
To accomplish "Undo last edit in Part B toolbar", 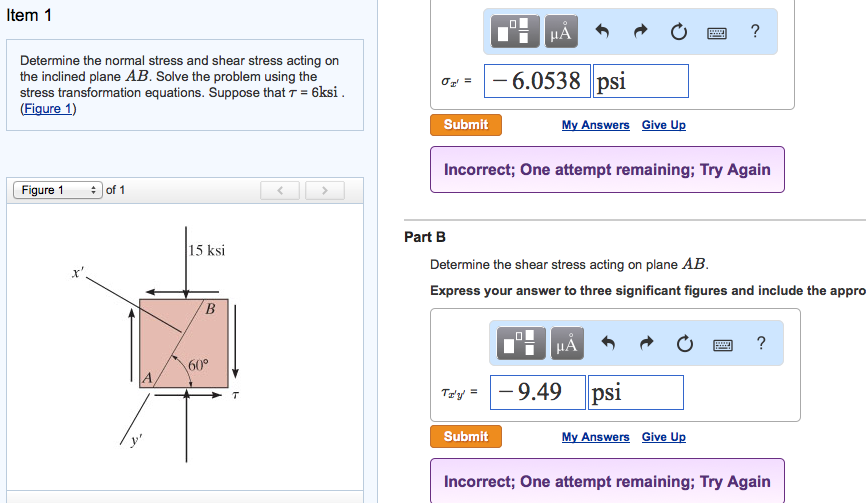I will coord(608,343).
